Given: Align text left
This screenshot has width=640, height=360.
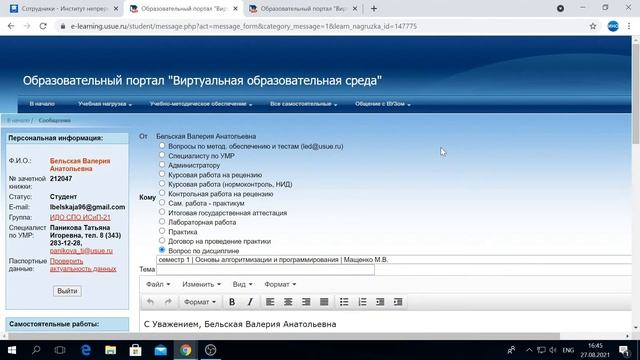Looking at the screenshot, I should tap(270, 302).
